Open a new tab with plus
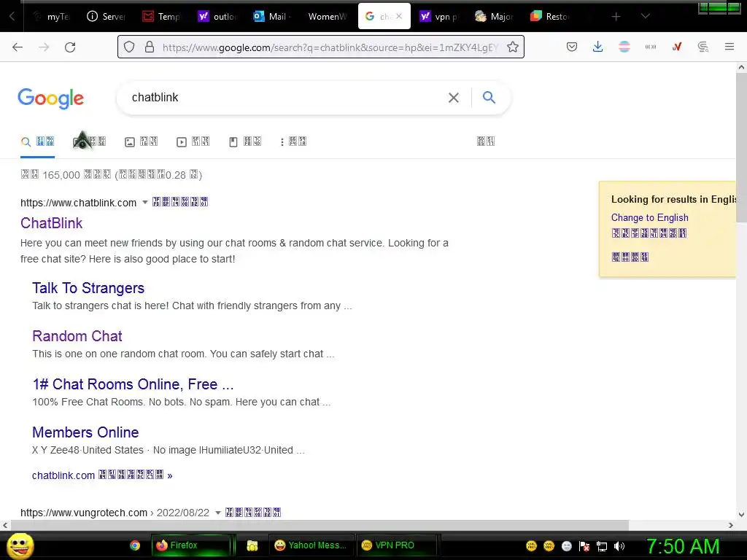 pos(616,16)
